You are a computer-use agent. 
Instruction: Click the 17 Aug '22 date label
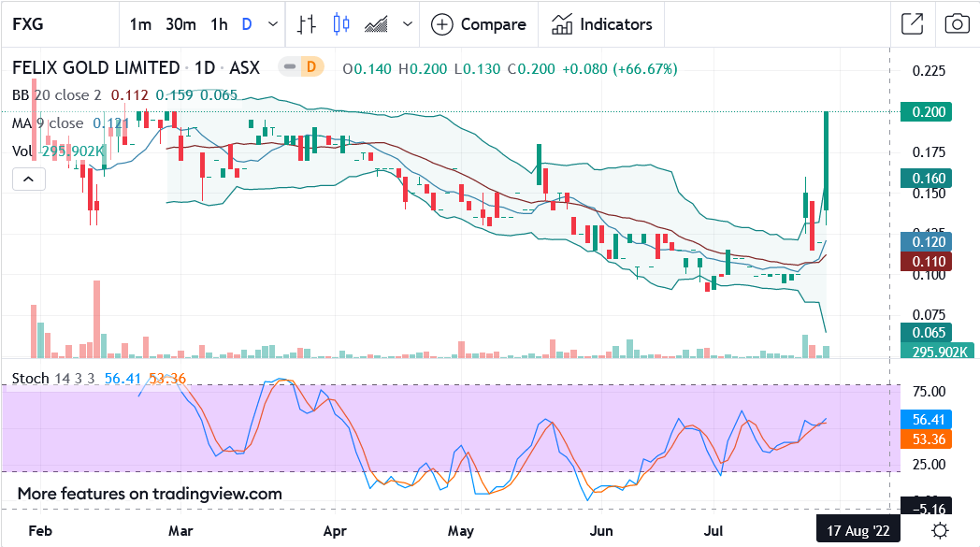click(x=858, y=531)
